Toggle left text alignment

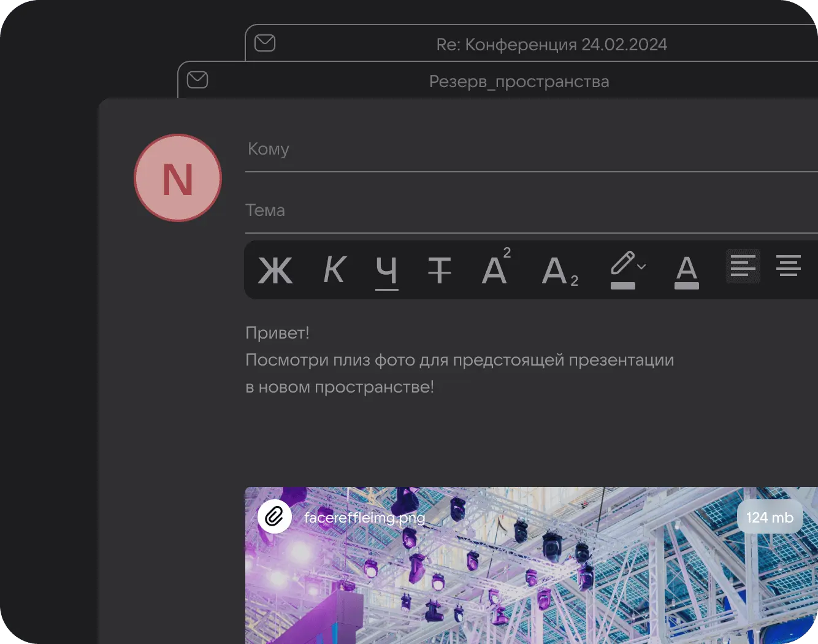pyautogui.click(x=743, y=266)
